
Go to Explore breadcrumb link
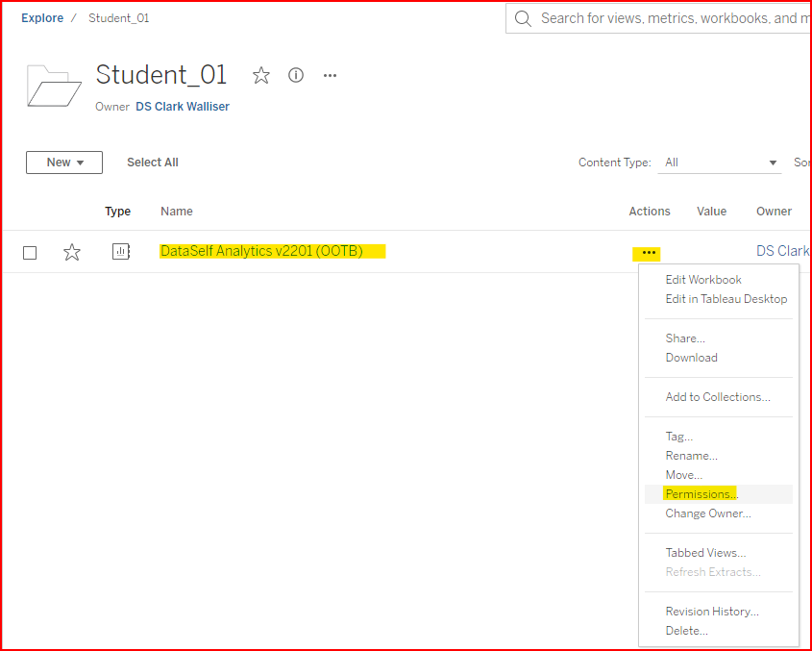[42, 18]
